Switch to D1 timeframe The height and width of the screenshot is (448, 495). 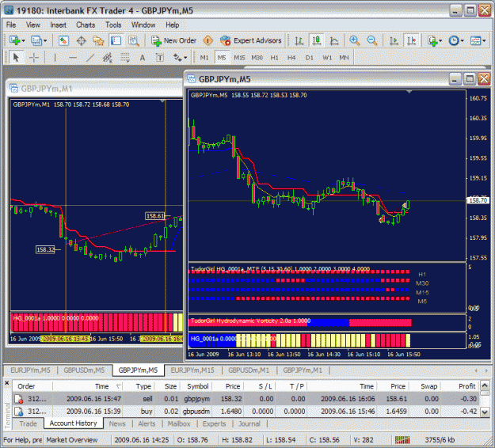click(x=309, y=58)
